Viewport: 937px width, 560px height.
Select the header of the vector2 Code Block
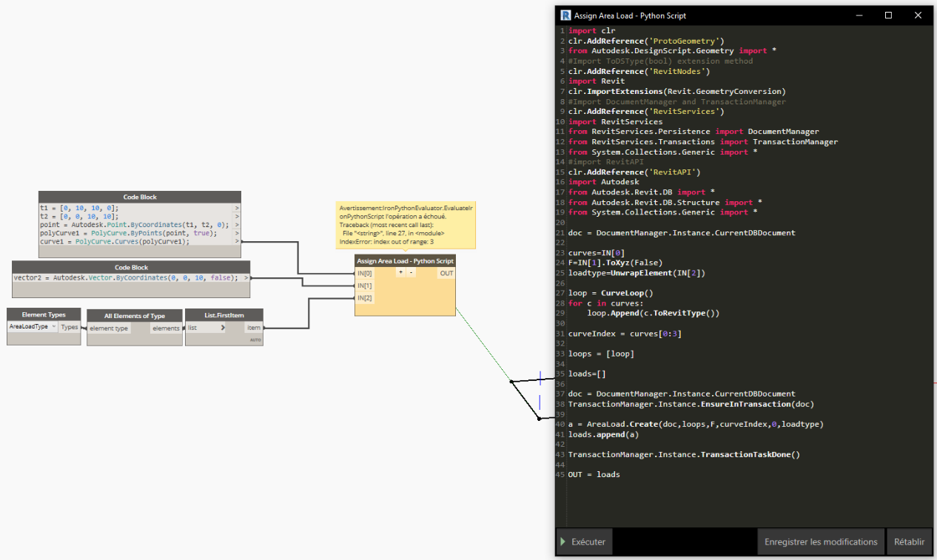[x=131, y=267]
